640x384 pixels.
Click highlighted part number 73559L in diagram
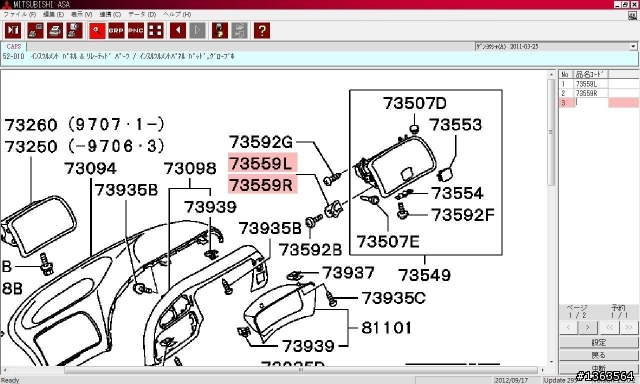[262, 163]
